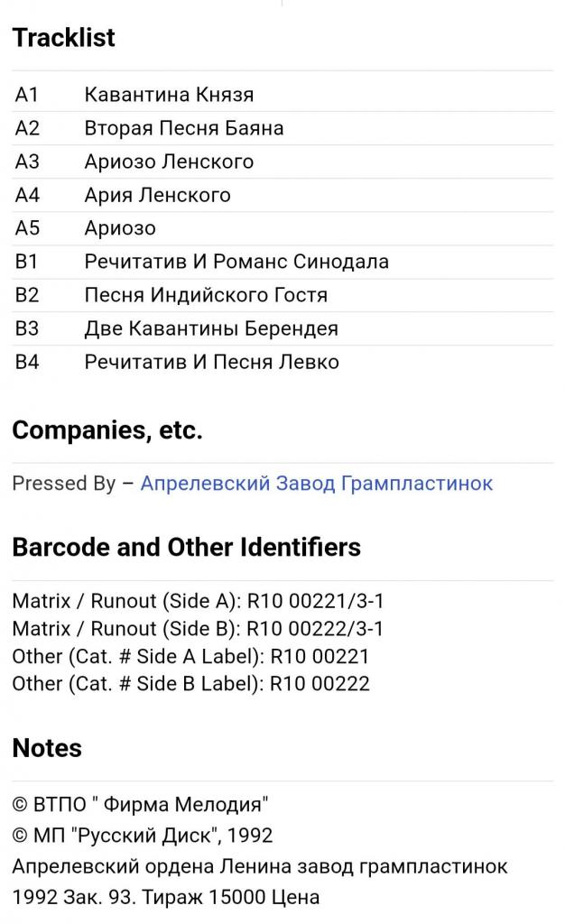Click the "Pressed By" label text
The height and width of the screenshot is (924, 565).
coord(63,483)
